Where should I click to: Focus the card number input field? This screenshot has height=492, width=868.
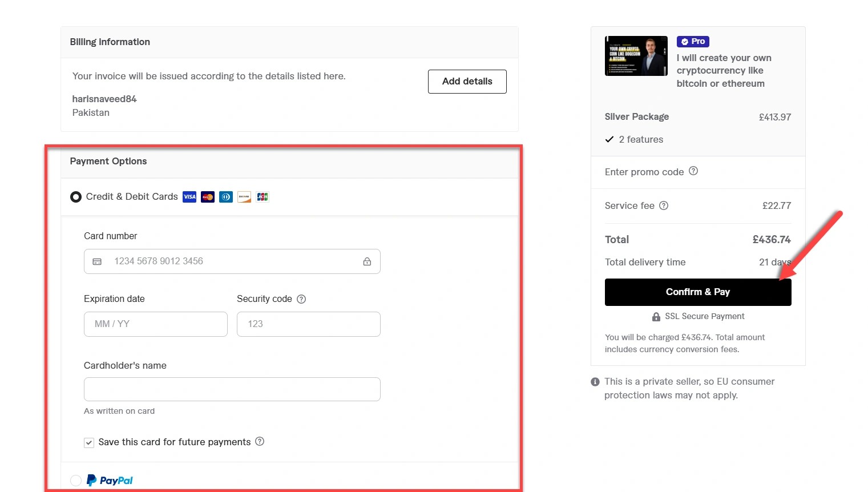[x=234, y=261]
